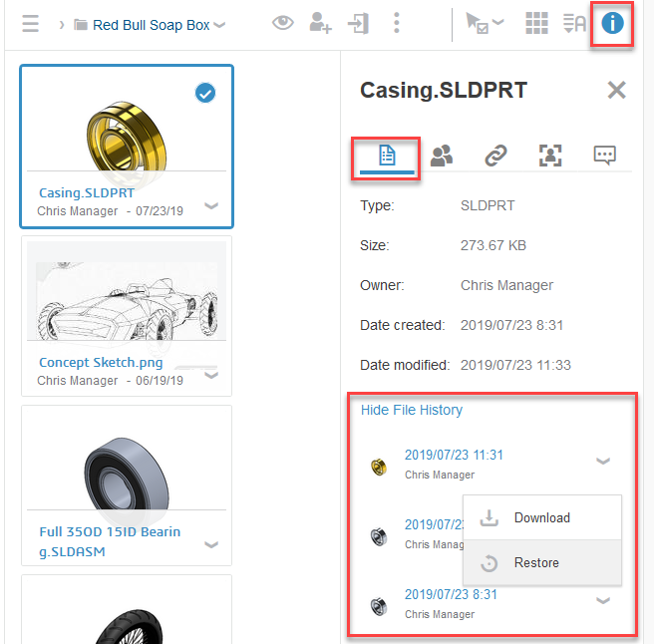Open the file links tab icon

tap(495, 155)
